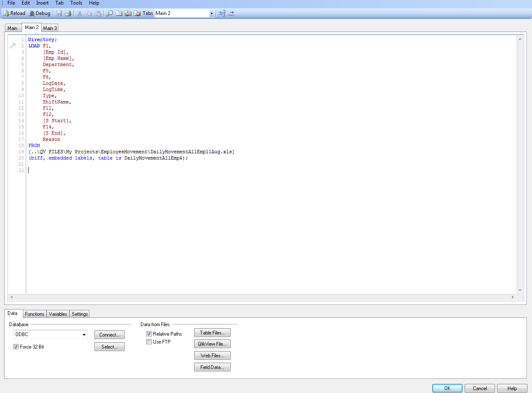Click the syntax check icon
The image size is (532, 393).
pyautogui.click(x=232, y=13)
